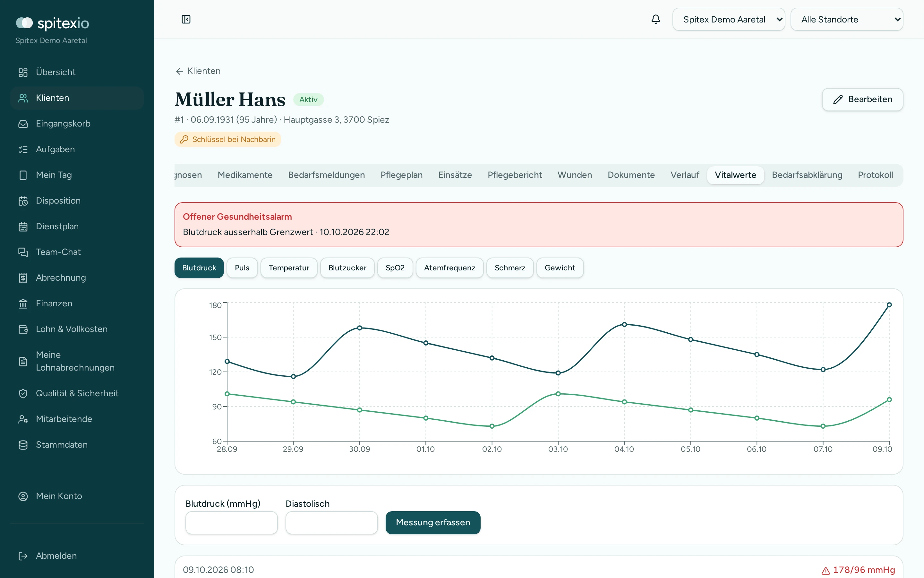Select the Atemfrequenz vital chip

(x=449, y=267)
